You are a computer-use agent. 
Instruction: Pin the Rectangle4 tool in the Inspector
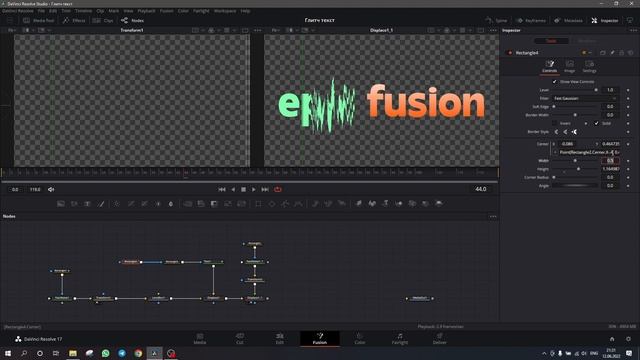coord(612,53)
